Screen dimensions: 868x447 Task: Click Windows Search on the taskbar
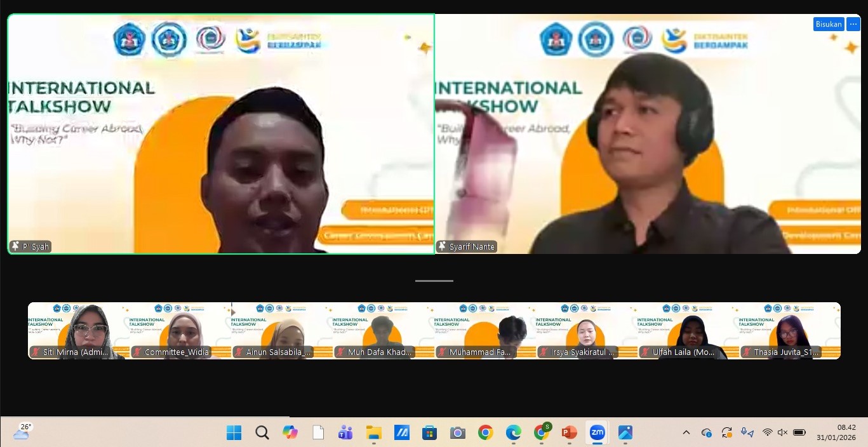[x=262, y=432]
